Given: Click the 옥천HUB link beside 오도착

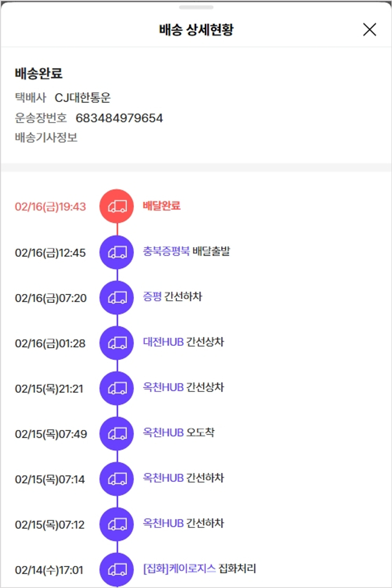Looking at the screenshot, I should click(x=163, y=433).
